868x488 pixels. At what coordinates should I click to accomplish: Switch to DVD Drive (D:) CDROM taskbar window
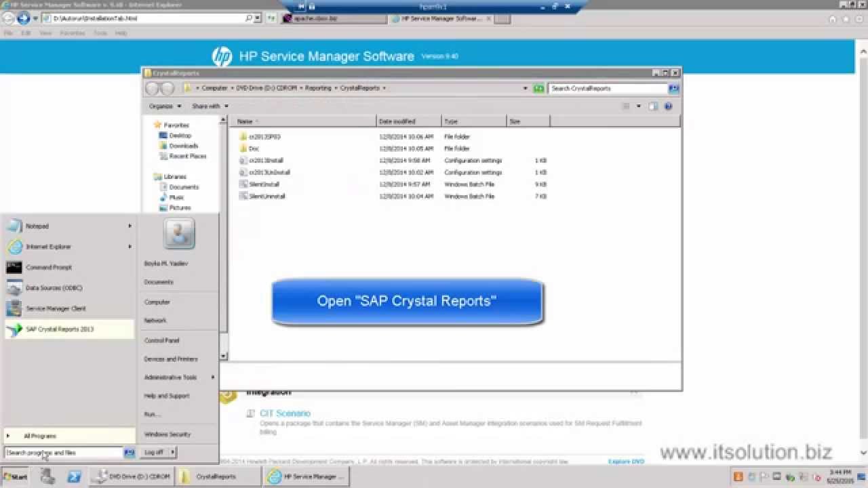(x=132, y=476)
